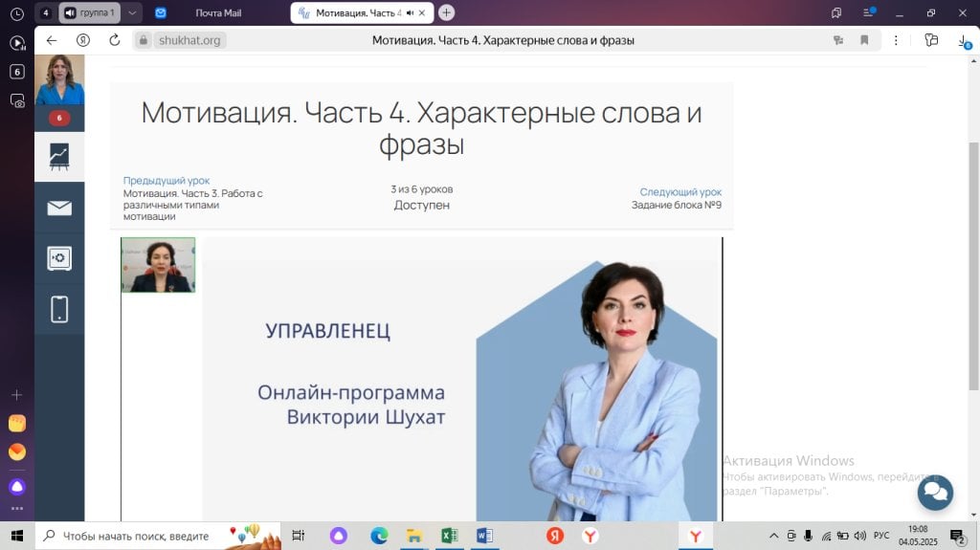Screen dimensions: 980x550
Task: Open Task View on the taskbar
Action: (299, 536)
